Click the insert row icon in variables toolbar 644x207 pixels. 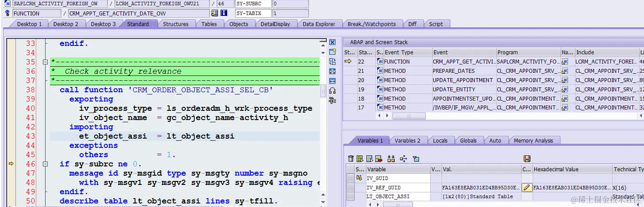pyautogui.click(x=360, y=158)
